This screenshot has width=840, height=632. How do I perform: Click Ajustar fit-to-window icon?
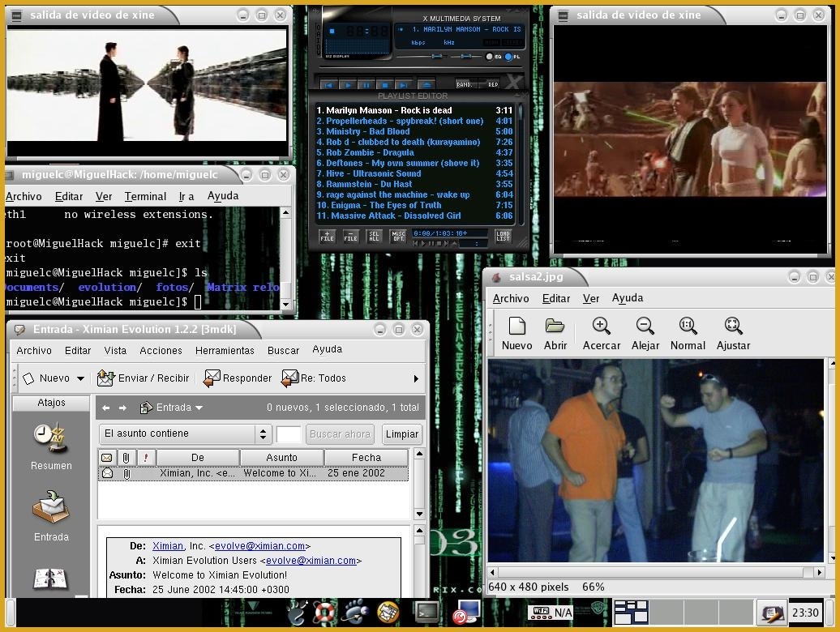734,334
